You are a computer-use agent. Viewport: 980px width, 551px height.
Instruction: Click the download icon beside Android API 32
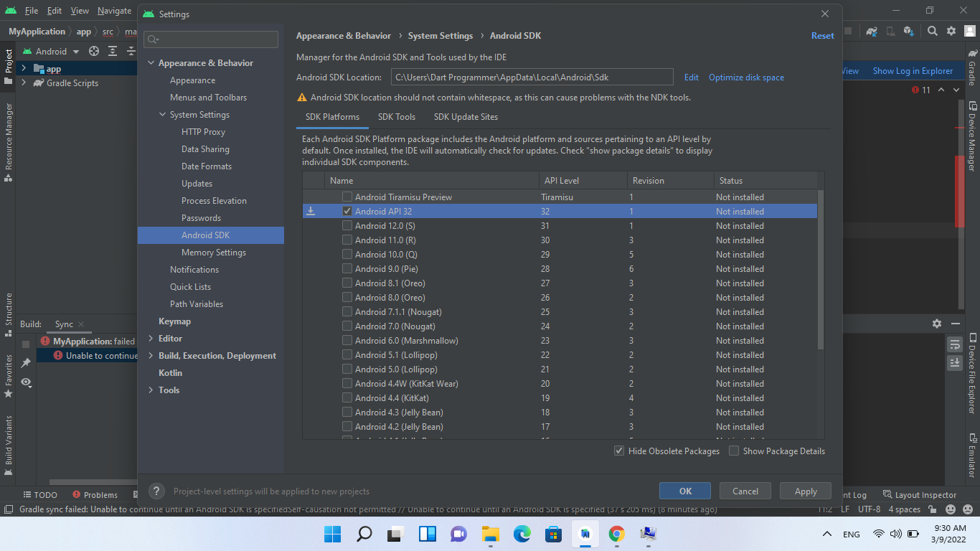click(x=311, y=211)
